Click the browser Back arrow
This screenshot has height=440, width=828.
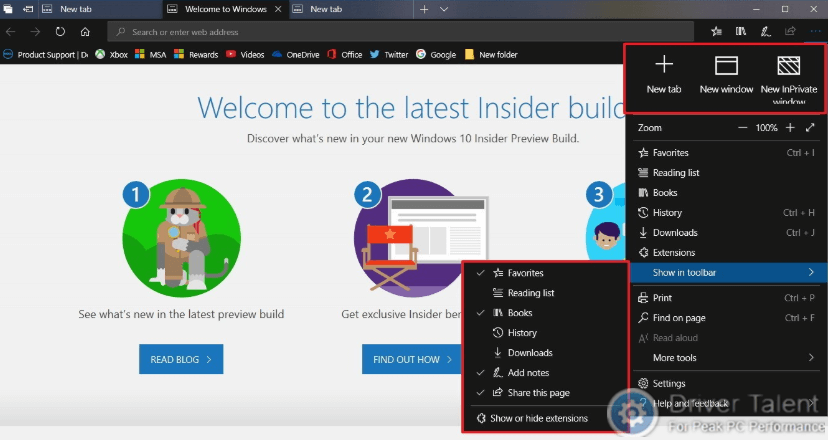coord(11,32)
